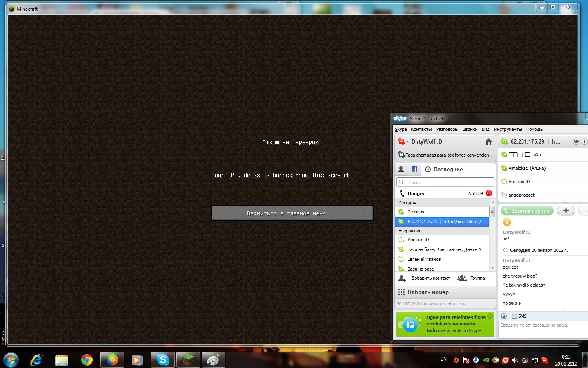The image size is (588, 368).
Task: Click the EN language indicator
Action: pos(444,359)
